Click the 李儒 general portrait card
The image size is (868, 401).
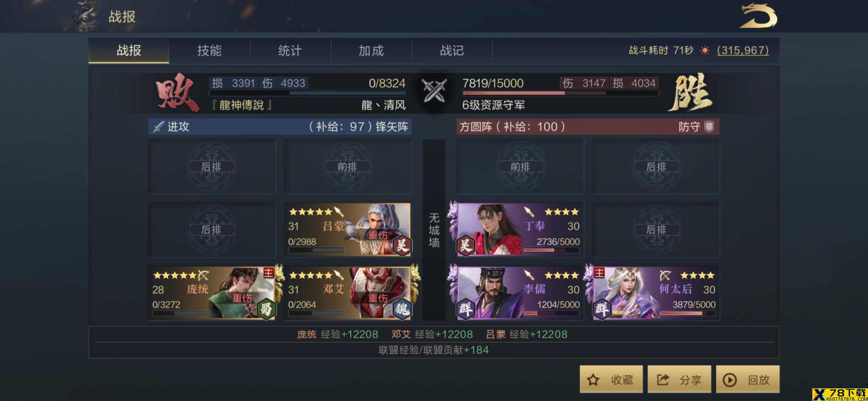pyautogui.click(x=520, y=293)
